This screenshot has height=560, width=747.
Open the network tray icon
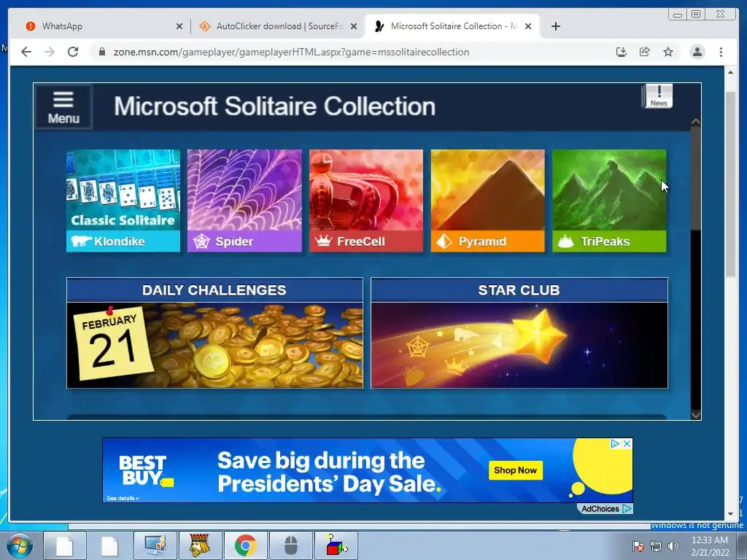[x=656, y=546]
